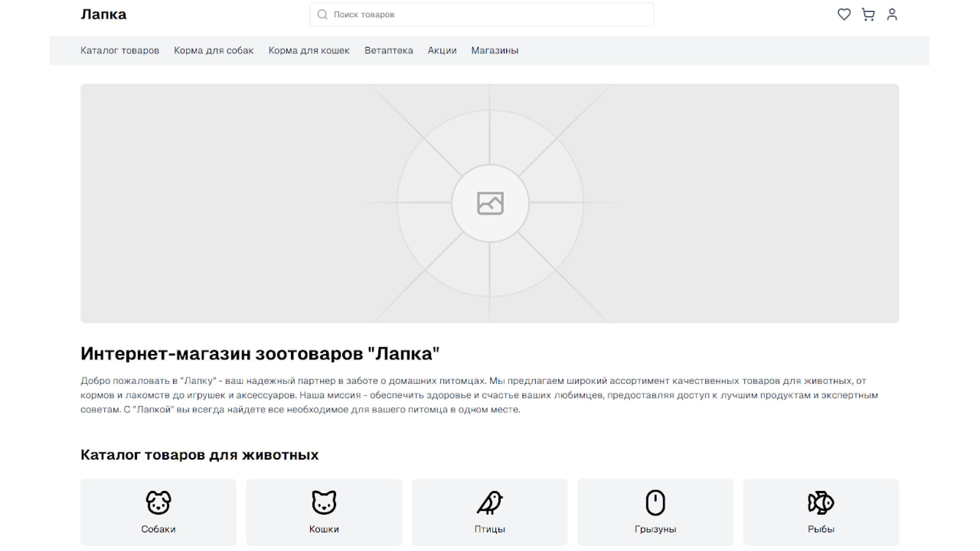This screenshot has width=980, height=551.
Task: Go to Корма для кошек section
Action: pos(309,51)
